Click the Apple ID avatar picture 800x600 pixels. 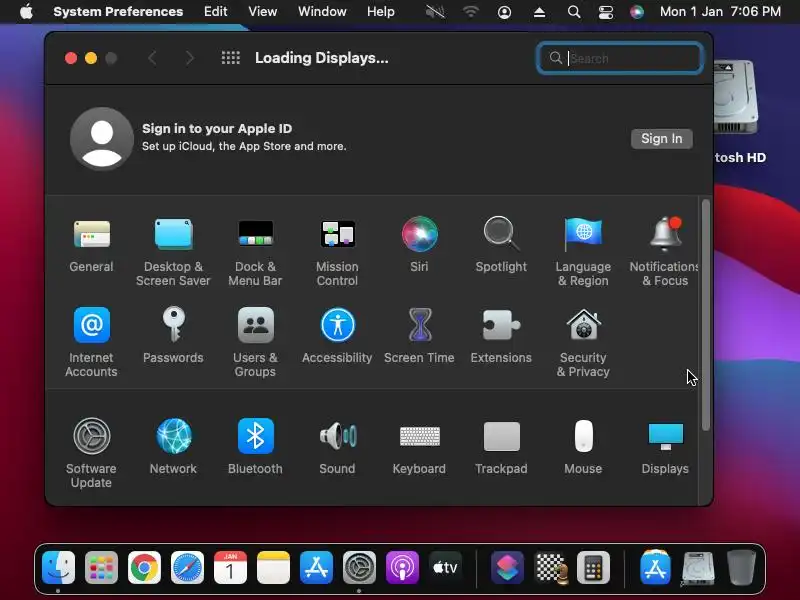tap(102, 138)
